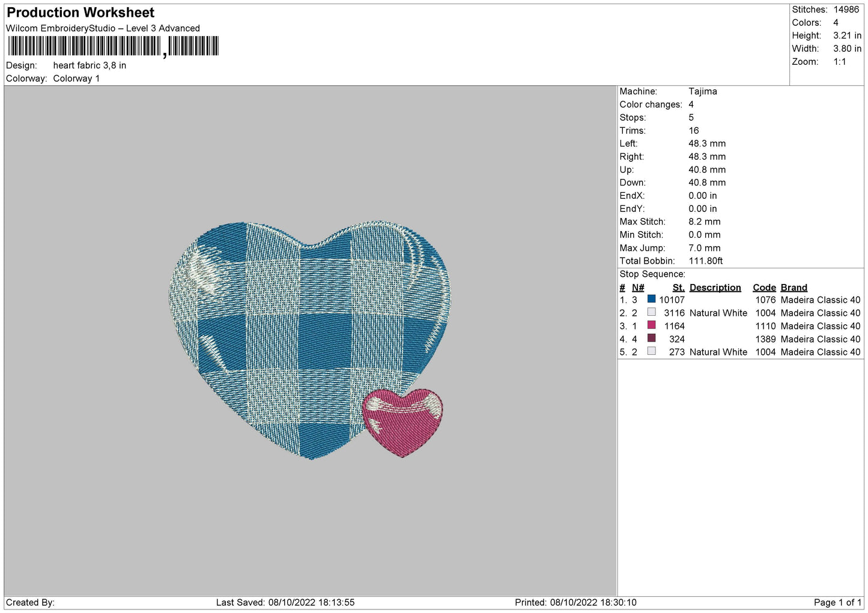The width and height of the screenshot is (868, 613).
Task: Click the white swatch in stop row 5
Action: pyautogui.click(x=651, y=351)
